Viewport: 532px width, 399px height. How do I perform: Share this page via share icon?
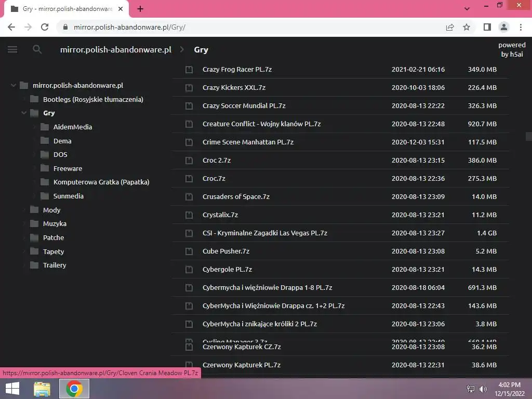click(450, 27)
